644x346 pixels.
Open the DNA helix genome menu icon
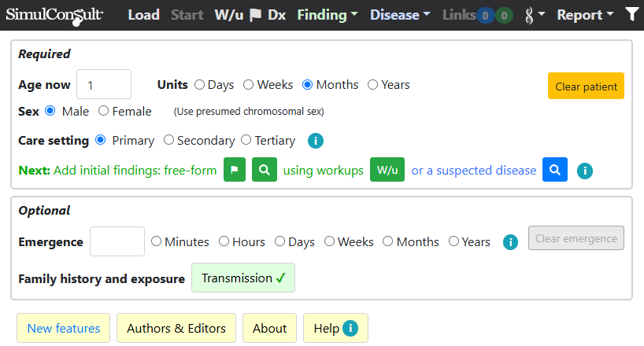pos(535,16)
